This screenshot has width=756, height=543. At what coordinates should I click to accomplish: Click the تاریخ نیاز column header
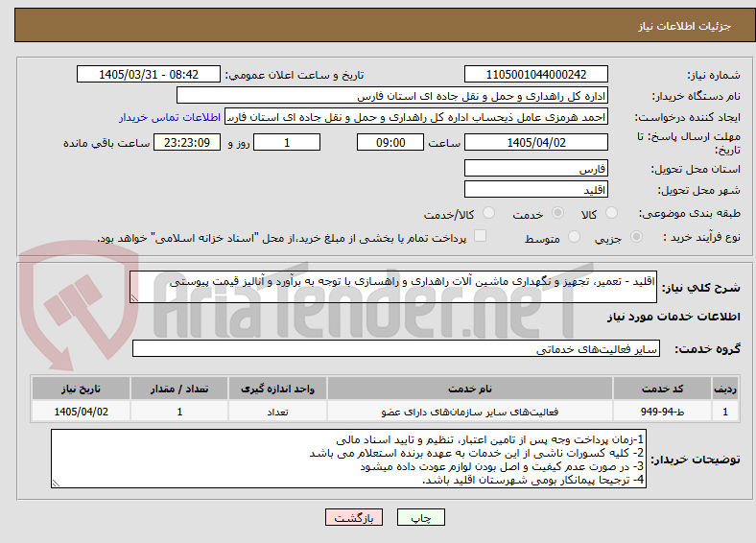(81, 389)
